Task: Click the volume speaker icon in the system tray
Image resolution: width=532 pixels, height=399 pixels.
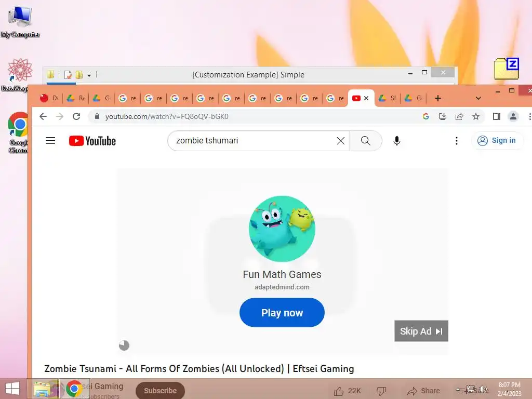Action: coord(484,389)
